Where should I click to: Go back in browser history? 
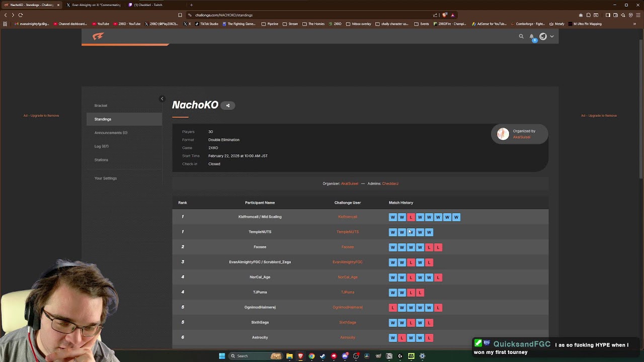click(6, 15)
